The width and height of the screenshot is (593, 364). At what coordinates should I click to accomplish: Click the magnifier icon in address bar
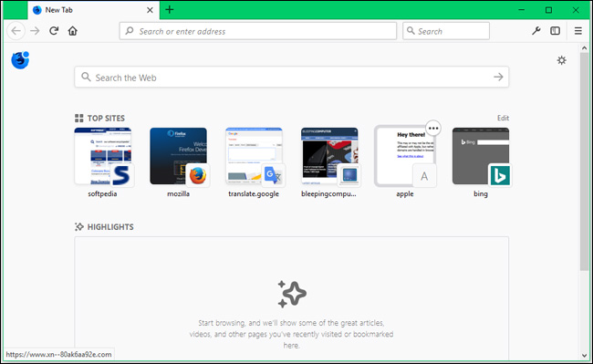pyautogui.click(x=130, y=31)
